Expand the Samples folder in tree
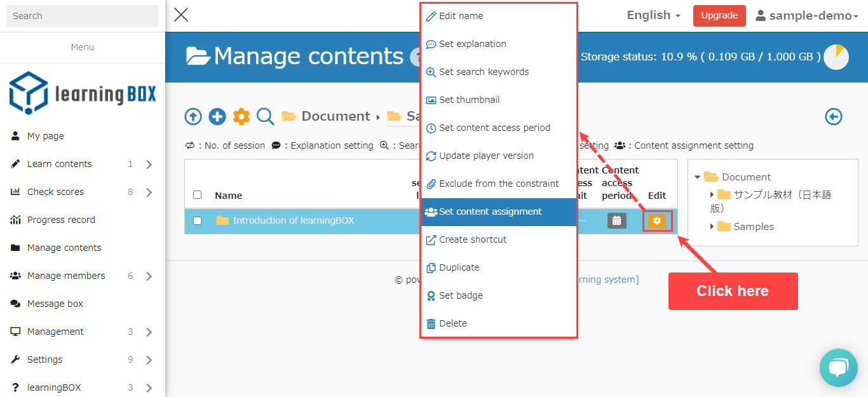The width and height of the screenshot is (868, 397). pos(712,227)
